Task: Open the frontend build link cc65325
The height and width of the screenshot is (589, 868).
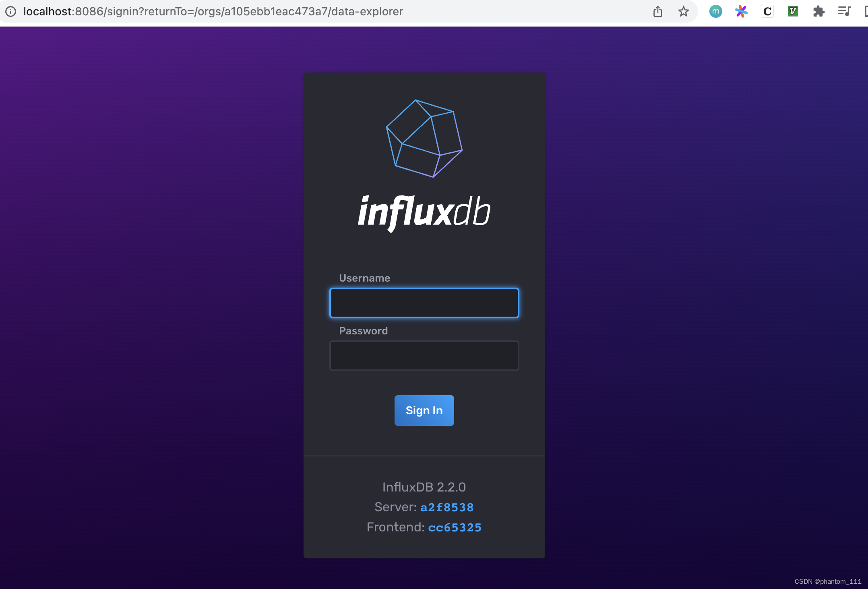Action: pos(455,527)
